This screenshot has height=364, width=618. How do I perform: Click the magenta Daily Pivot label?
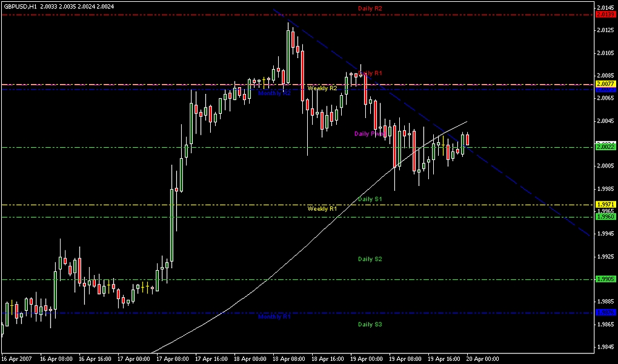370,133
